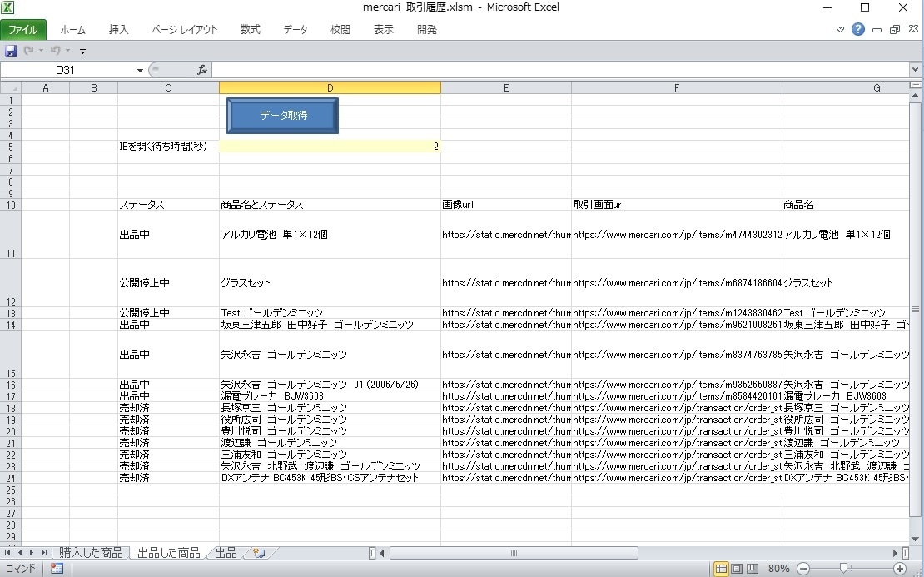The image size is (924, 577).
Task: Open the 表示 ribbon tab
Action: point(383,29)
